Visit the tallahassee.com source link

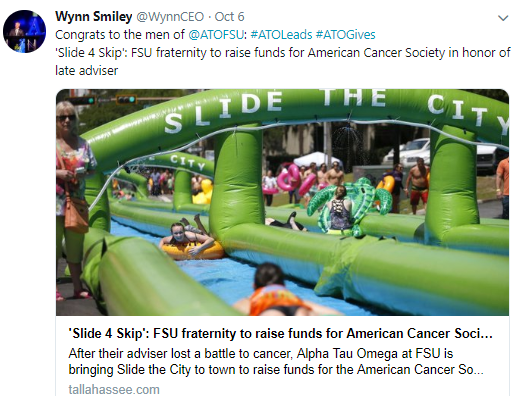pyautogui.click(x=114, y=389)
